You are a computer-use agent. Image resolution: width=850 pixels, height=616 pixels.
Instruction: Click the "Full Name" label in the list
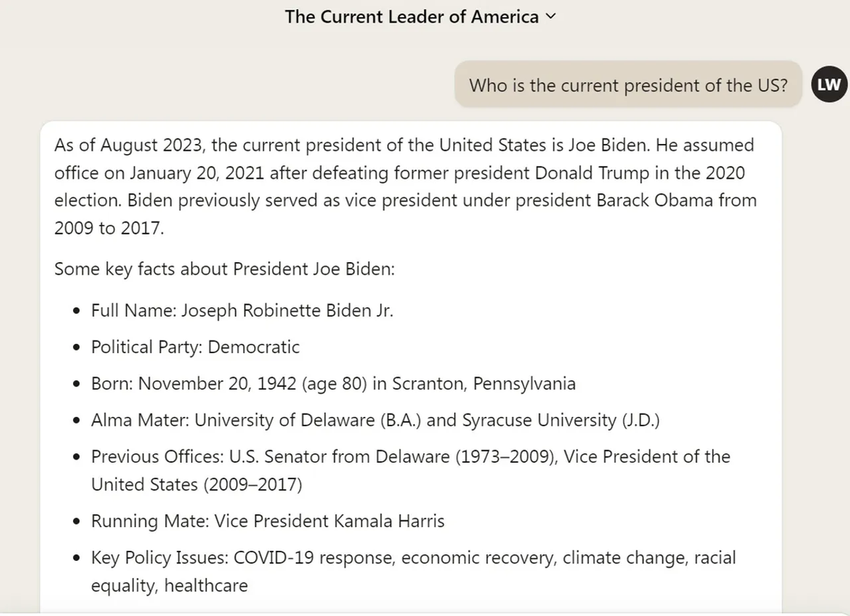pos(134,311)
